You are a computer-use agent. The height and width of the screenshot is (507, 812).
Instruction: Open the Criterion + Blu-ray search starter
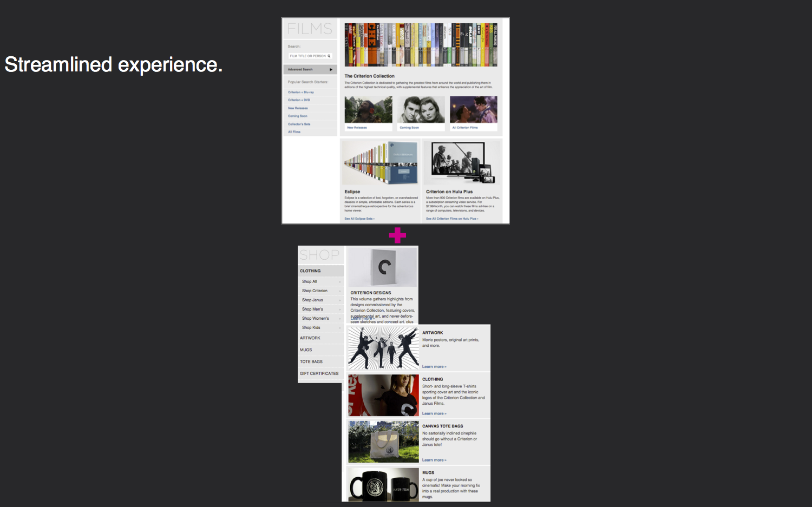(301, 92)
